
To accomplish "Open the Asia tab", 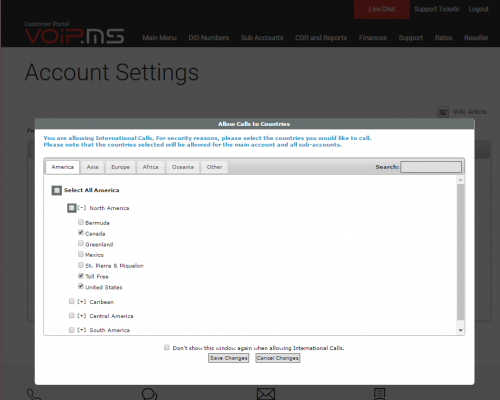I will 92,167.
